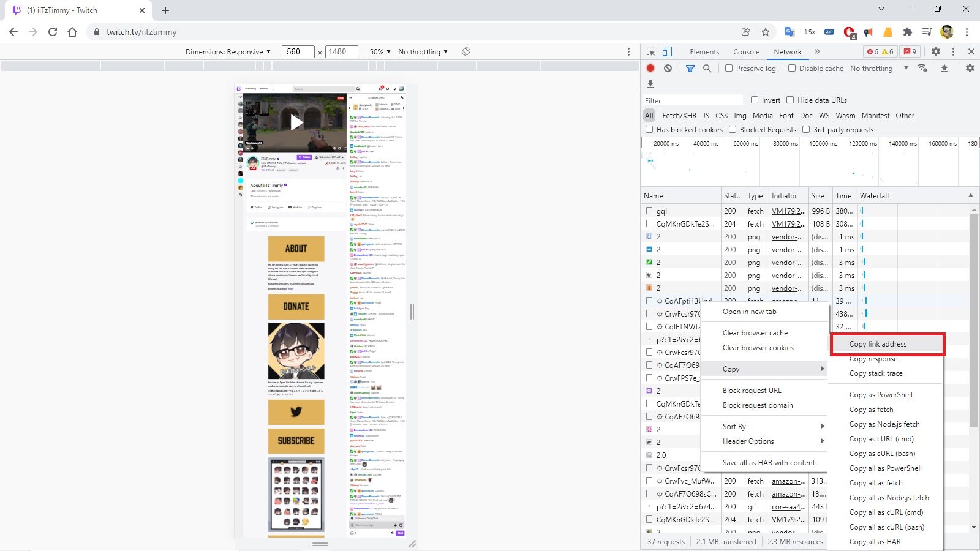Select Copy as cURL (bash)
This screenshot has height=551, width=980.
pyautogui.click(x=882, y=454)
